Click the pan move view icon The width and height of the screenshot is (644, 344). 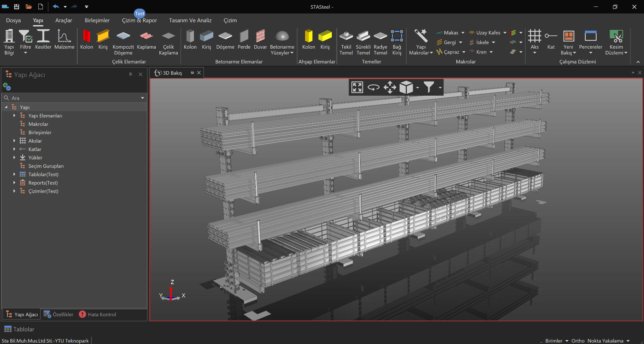click(390, 87)
